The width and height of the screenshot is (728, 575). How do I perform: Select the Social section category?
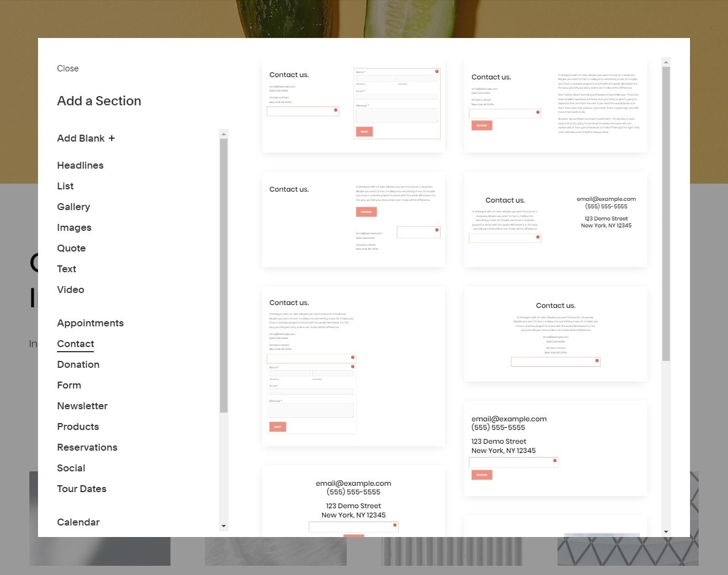(x=71, y=468)
